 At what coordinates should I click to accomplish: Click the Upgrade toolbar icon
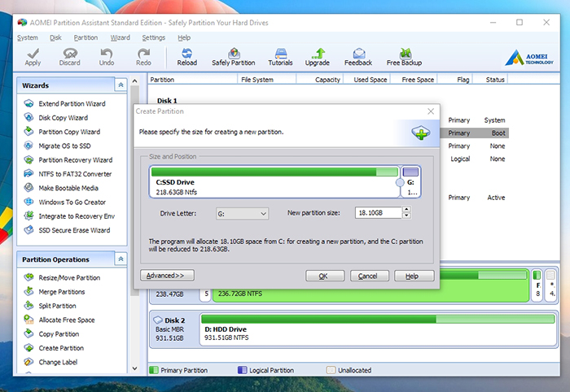point(318,54)
